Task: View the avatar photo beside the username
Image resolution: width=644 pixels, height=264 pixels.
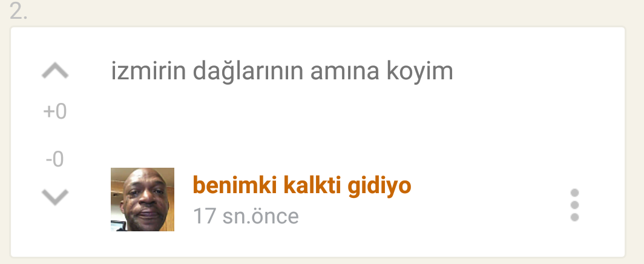Action: (142, 199)
